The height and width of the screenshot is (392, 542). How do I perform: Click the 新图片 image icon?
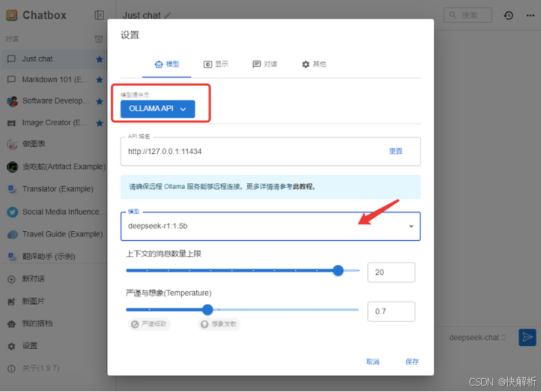tap(11, 301)
